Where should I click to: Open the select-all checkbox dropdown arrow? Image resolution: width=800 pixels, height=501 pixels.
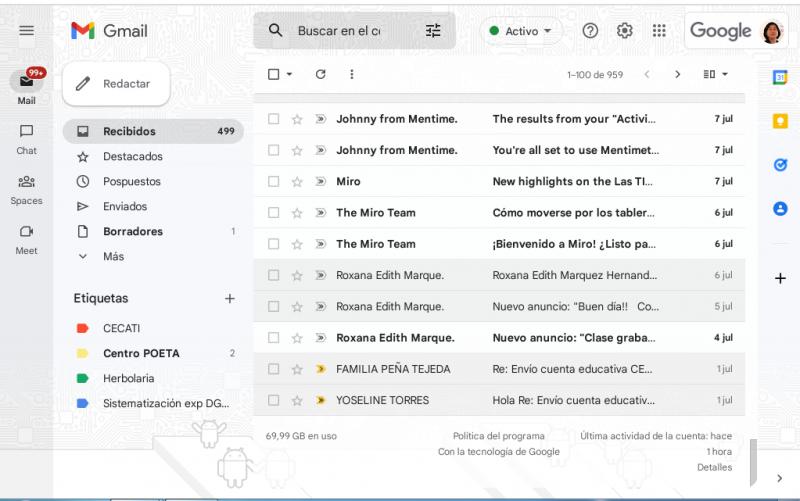coord(290,74)
